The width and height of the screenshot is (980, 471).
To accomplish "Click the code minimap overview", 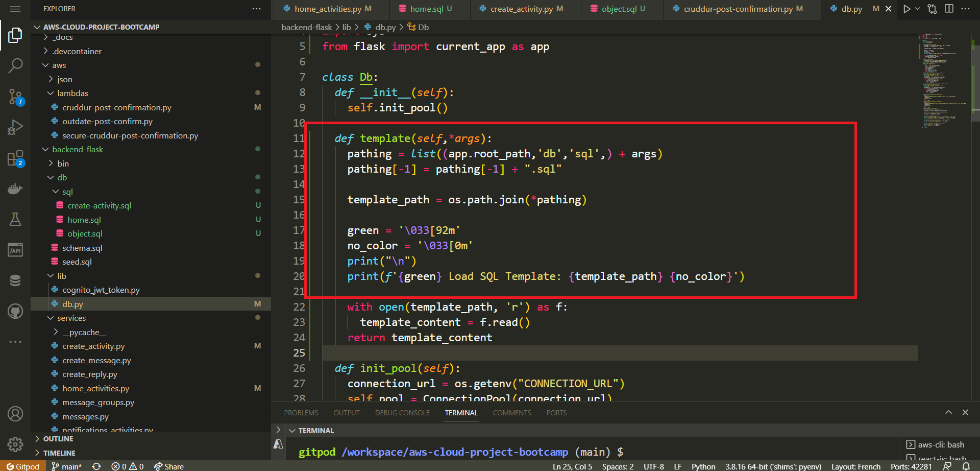I will (x=945, y=80).
